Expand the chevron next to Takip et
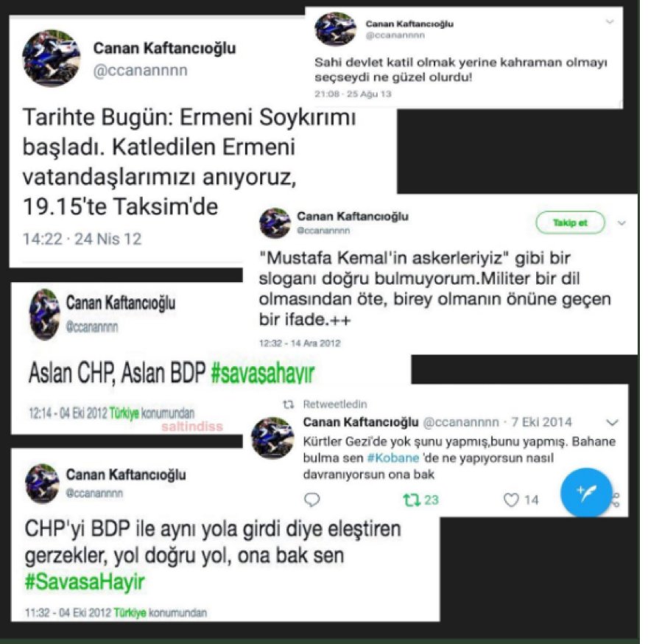 coord(621,223)
